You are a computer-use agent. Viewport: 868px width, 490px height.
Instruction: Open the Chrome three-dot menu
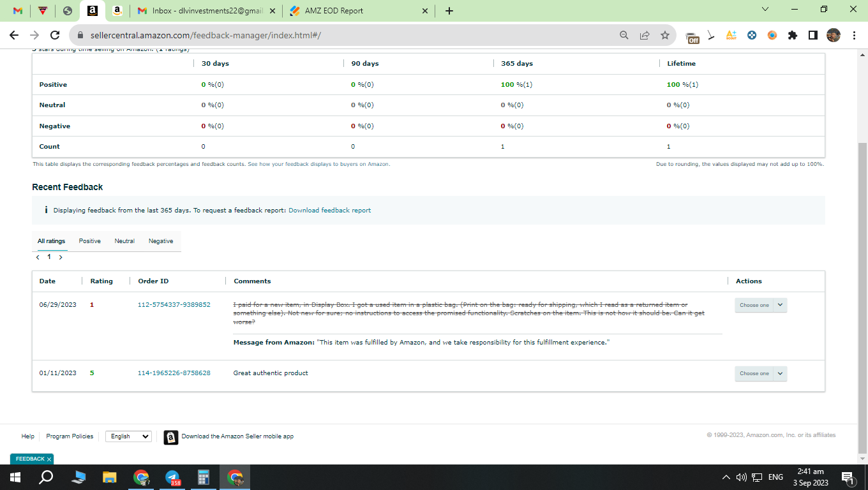pyautogui.click(x=853, y=35)
